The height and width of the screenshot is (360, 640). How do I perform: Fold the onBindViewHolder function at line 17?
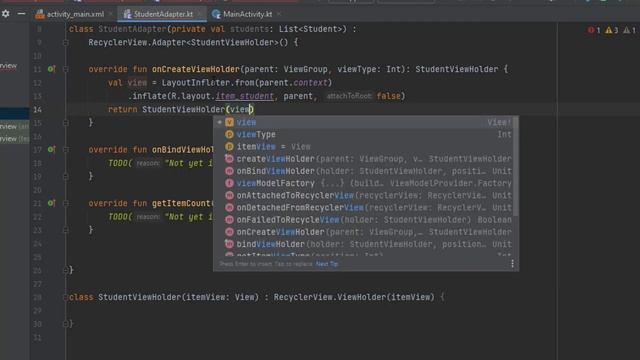point(65,150)
